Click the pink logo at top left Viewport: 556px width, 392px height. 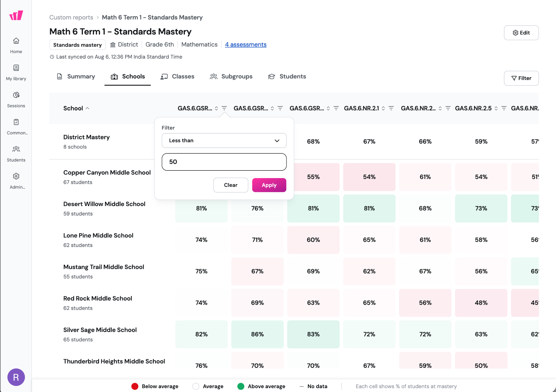[x=16, y=15]
